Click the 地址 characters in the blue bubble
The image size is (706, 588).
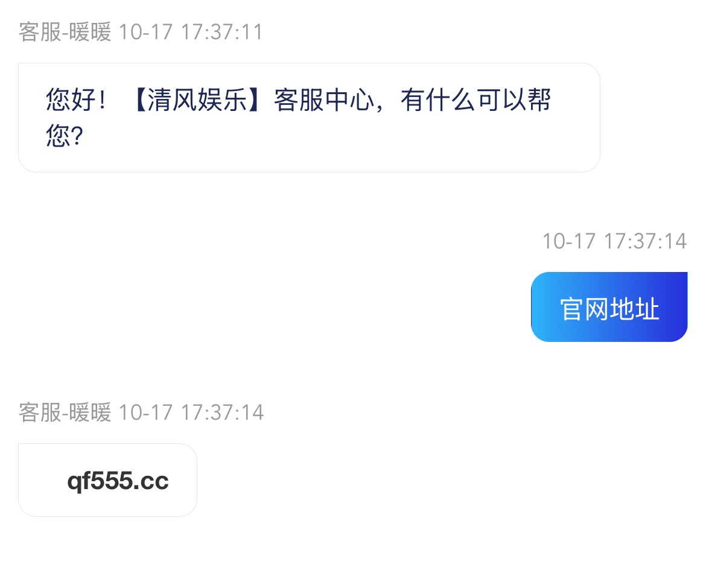coord(634,309)
